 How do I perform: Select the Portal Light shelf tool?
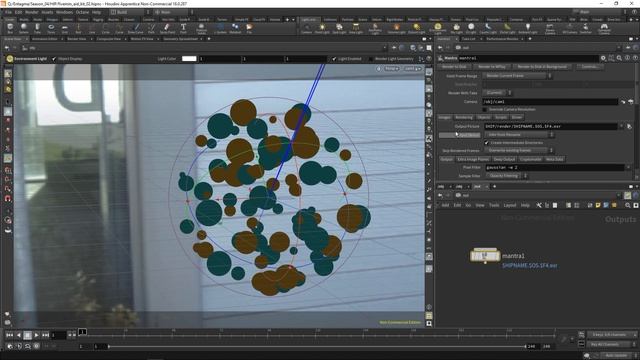click(x=507, y=29)
